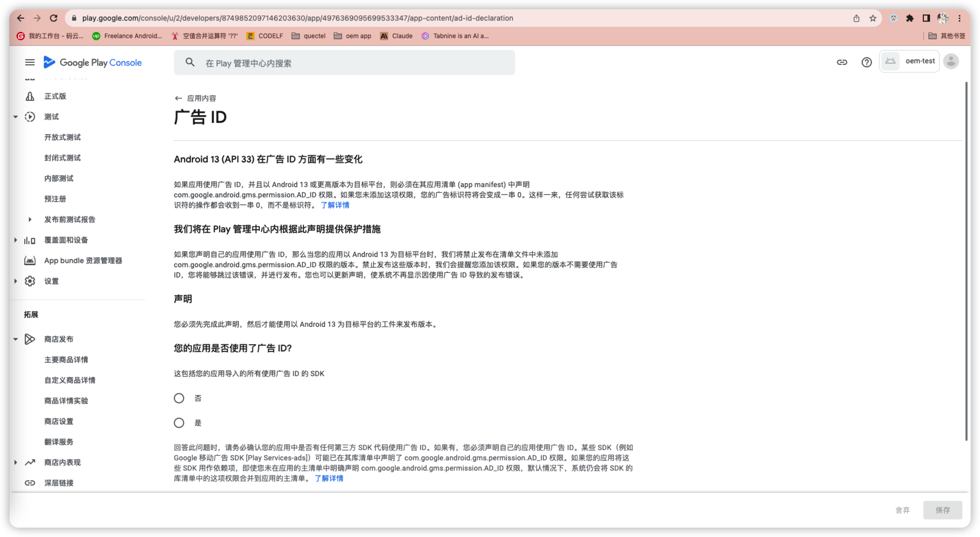Expand the 商店内表现 arrow
The width and height of the screenshot is (980, 537).
15,462
